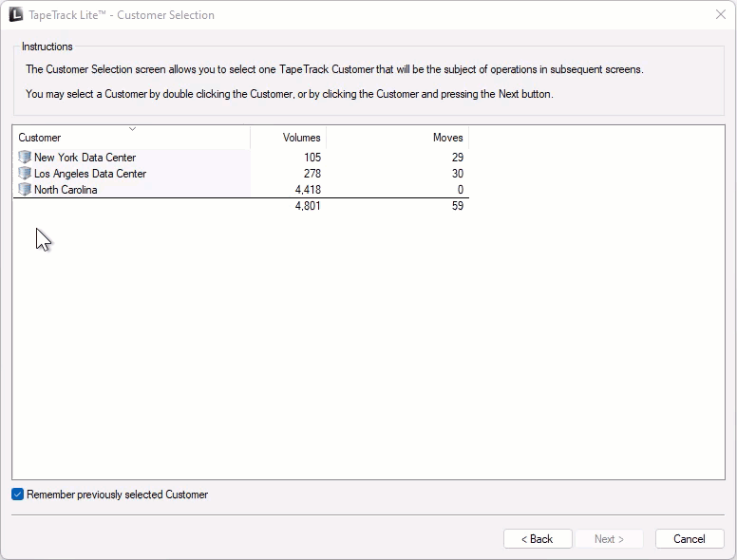Image resolution: width=737 pixels, height=560 pixels.
Task: Click the Los Angeles Data Center customer icon
Action: coord(25,174)
